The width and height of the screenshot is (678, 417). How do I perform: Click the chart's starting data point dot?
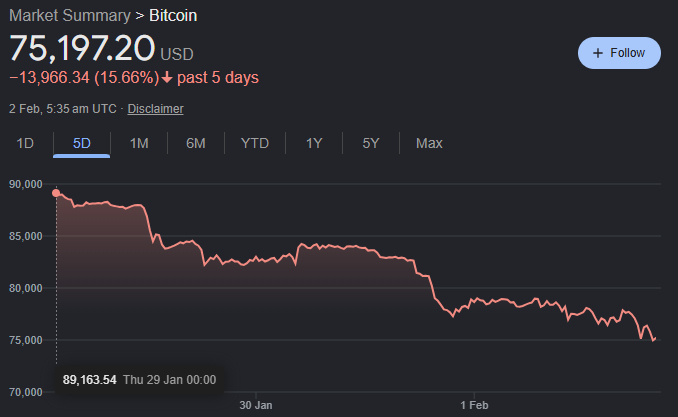coord(56,193)
